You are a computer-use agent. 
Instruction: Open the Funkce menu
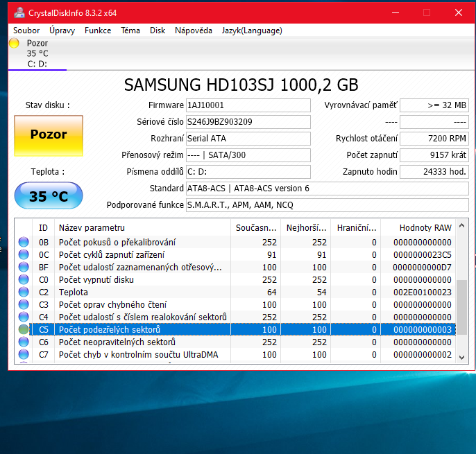coord(98,30)
